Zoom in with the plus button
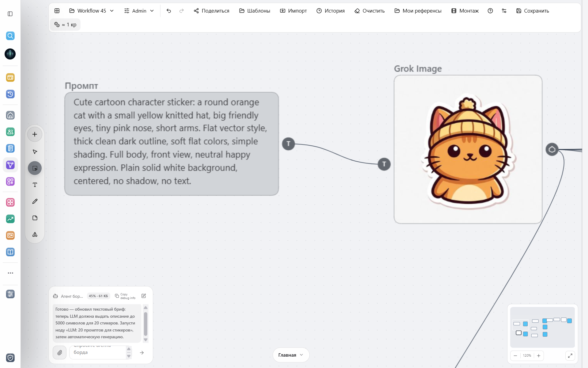The height and width of the screenshot is (368, 588). tap(539, 356)
